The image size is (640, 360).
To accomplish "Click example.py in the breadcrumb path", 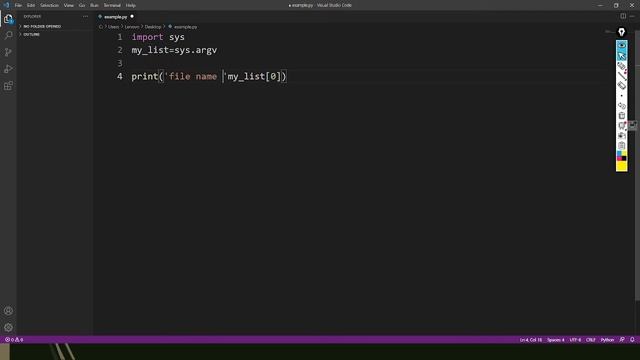I will [185, 27].
